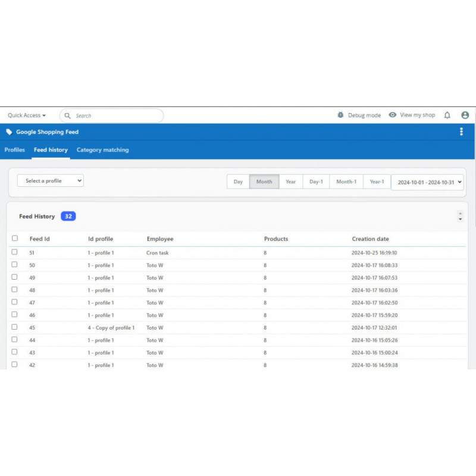The height and width of the screenshot is (476, 476).
Task: Filter by Year button
Action: [290, 181]
